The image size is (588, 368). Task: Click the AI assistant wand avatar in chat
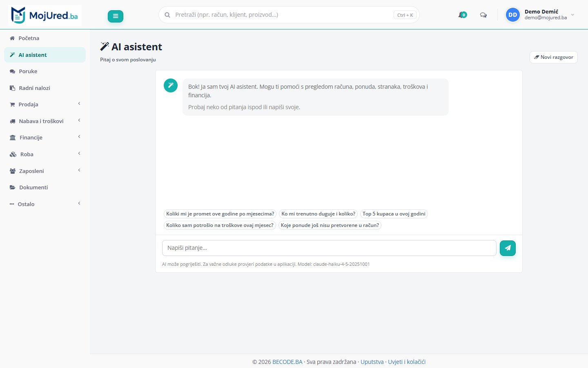click(x=171, y=85)
